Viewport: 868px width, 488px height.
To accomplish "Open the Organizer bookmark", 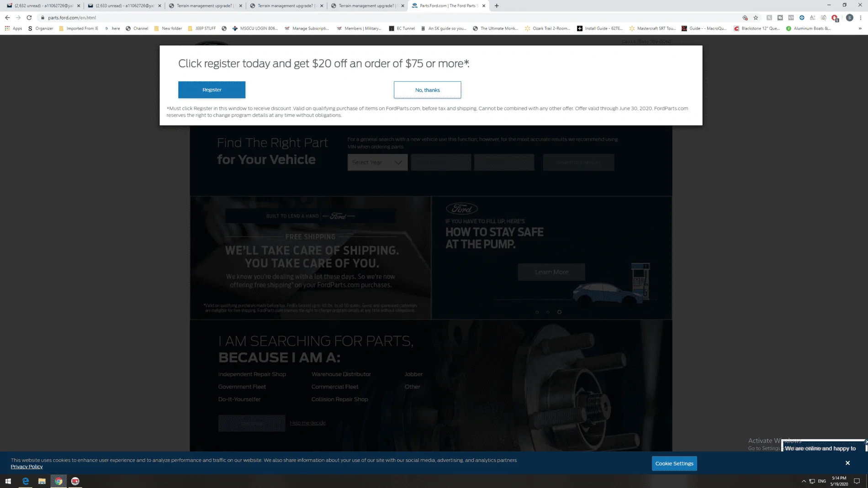I will pos(41,28).
